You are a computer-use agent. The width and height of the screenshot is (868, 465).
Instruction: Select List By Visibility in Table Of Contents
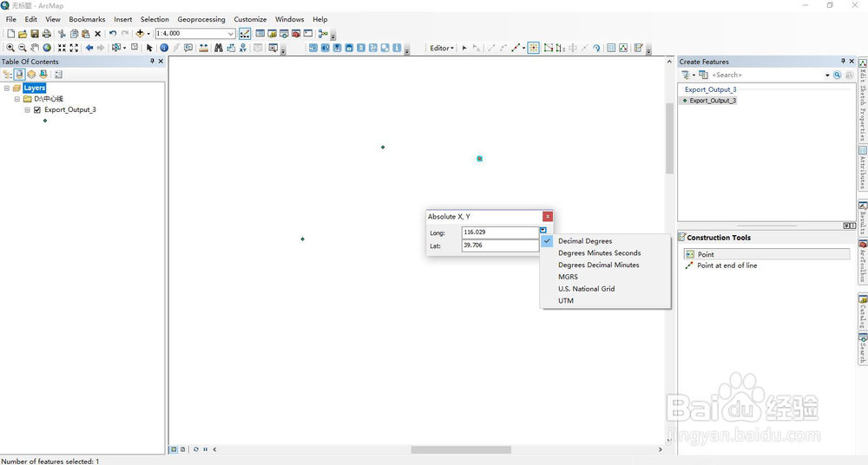tap(31, 75)
